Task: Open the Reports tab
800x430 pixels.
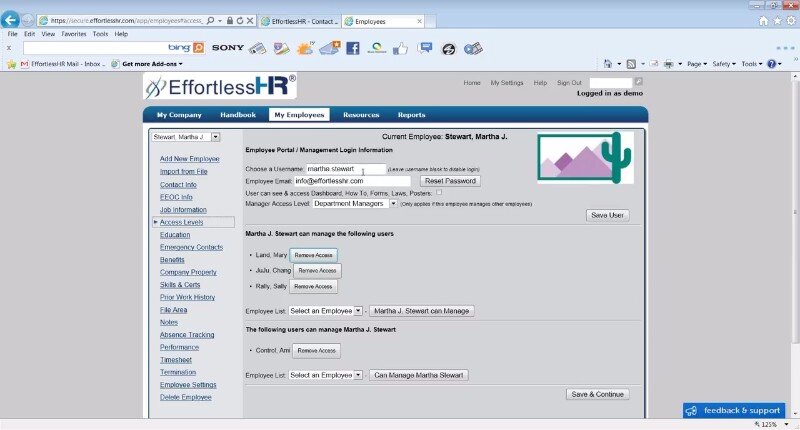Action: pos(411,115)
